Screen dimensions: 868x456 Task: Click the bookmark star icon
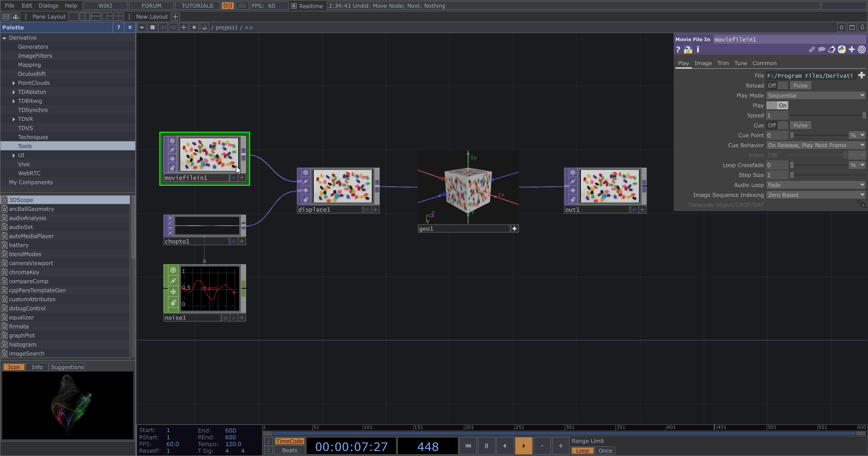point(194,28)
